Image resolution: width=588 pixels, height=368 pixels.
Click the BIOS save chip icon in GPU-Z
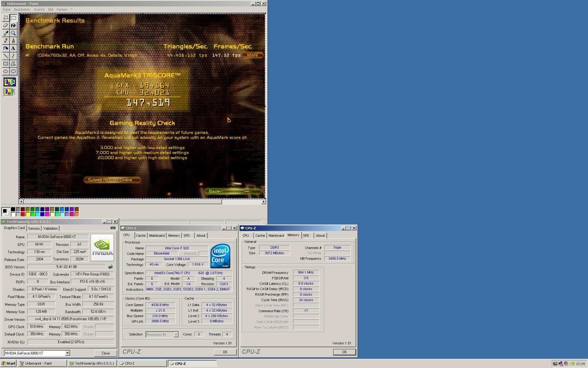point(111,267)
